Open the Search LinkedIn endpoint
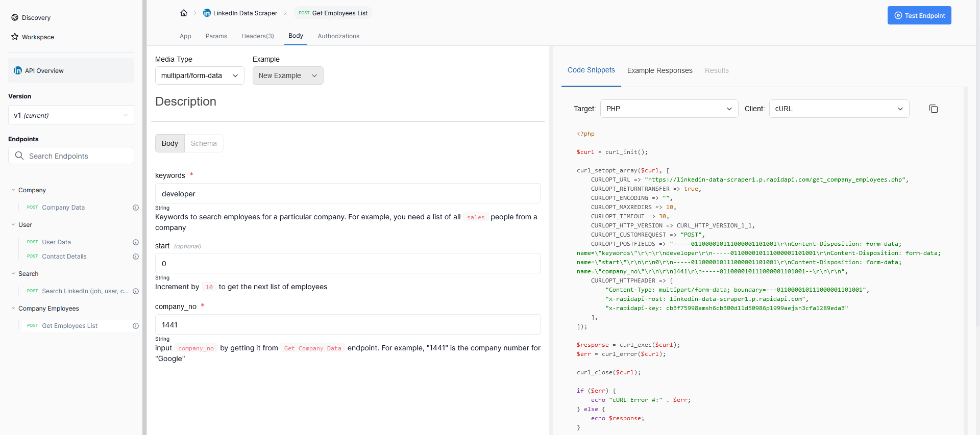 (x=85, y=291)
